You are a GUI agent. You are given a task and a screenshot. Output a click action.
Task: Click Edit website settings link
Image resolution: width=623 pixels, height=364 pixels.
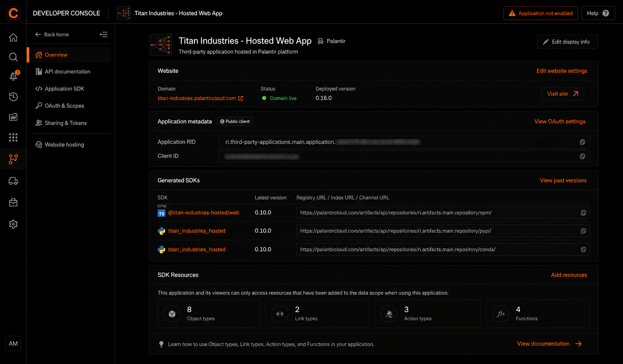562,71
